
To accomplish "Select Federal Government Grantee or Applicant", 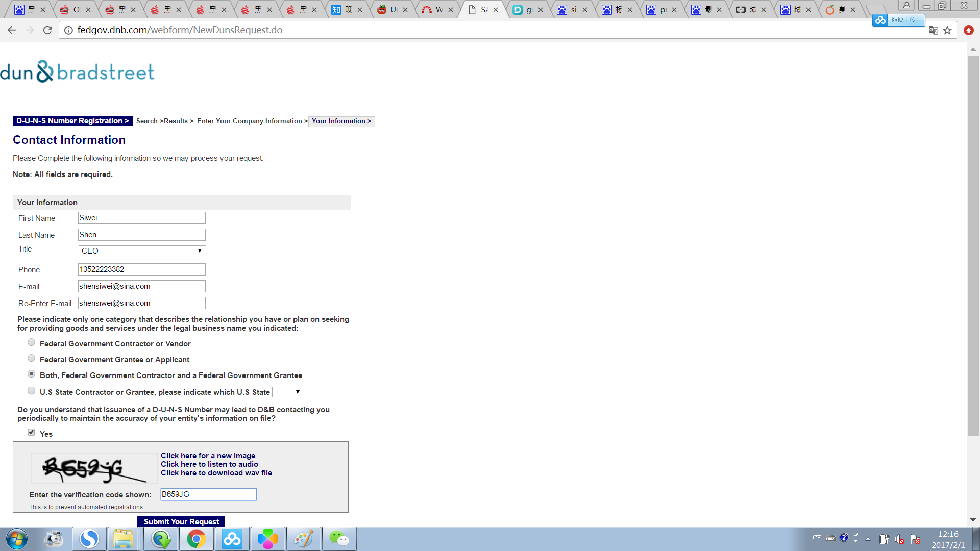I will (32, 358).
